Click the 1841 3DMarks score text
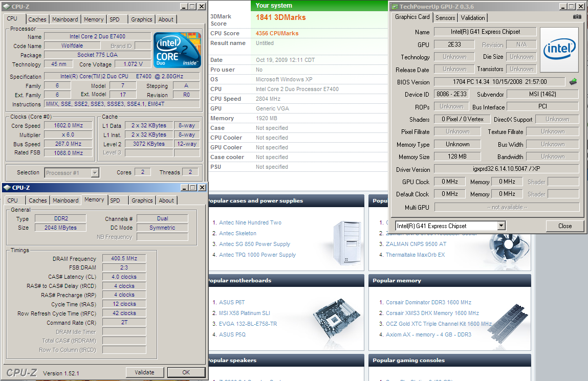588x381 pixels. click(280, 17)
